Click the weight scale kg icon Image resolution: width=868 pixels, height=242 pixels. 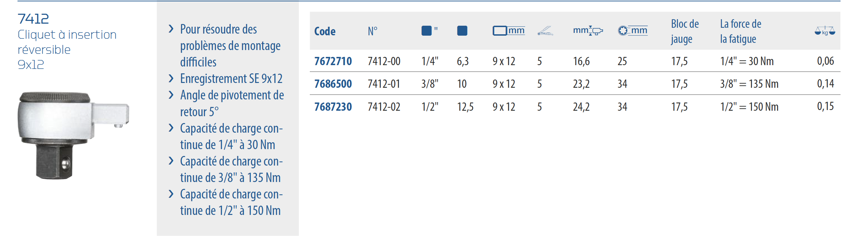[x=825, y=31]
